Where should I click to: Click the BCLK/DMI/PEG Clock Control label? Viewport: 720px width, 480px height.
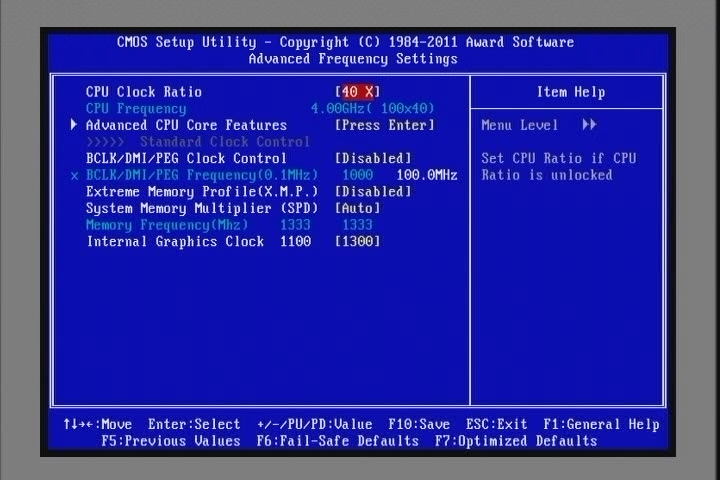186,158
